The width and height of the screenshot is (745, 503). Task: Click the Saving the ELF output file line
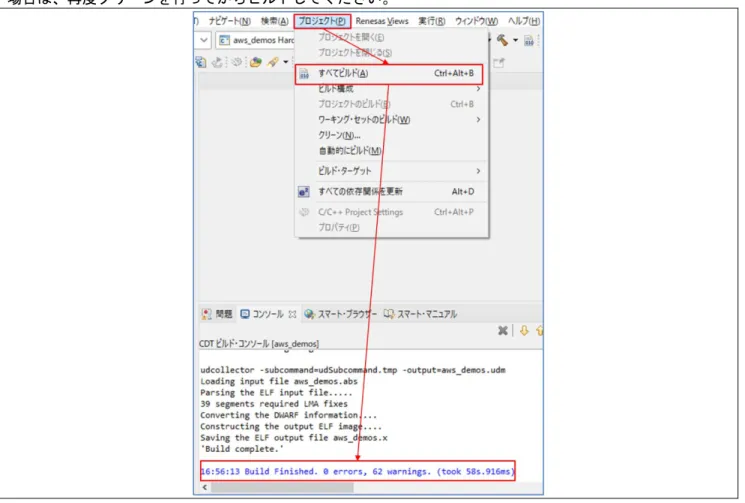(294, 438)
